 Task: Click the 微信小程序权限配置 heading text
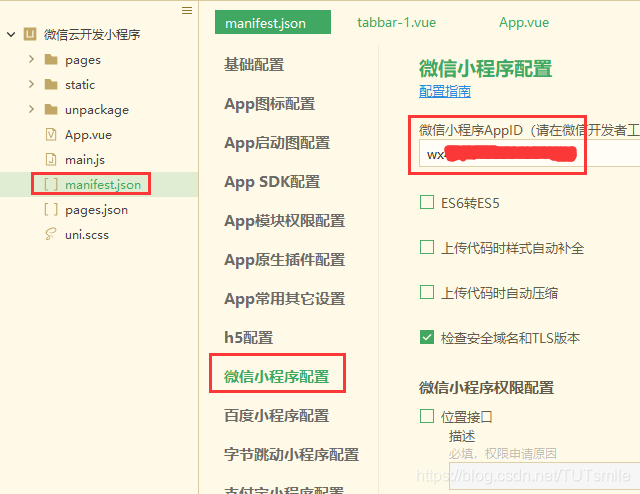click(x=487, y=388)
